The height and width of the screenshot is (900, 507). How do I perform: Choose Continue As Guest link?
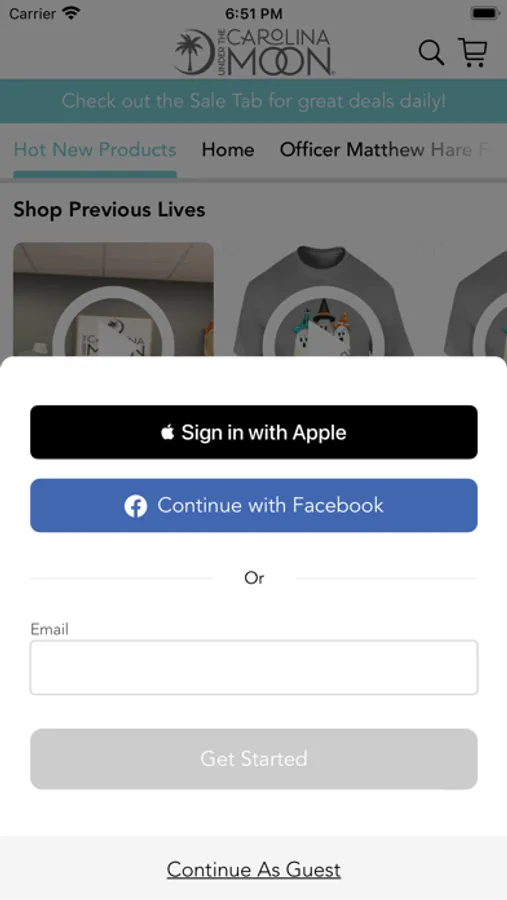tap(254, 870)
